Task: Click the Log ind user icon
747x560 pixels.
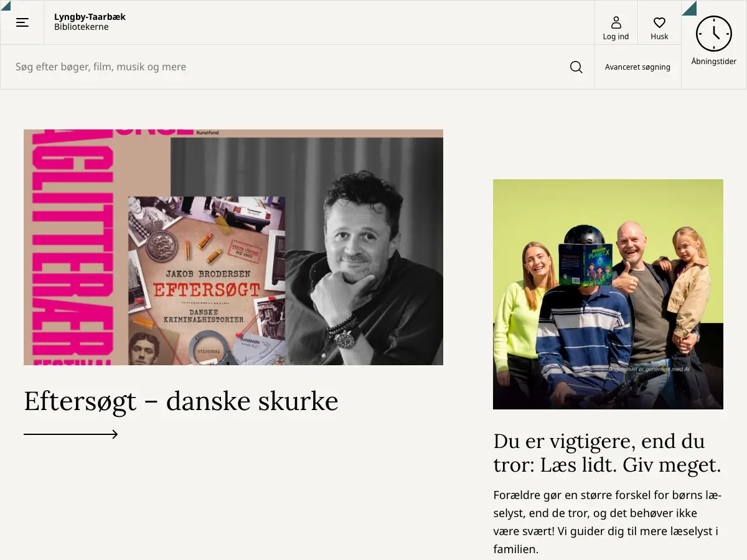Action: [616, 22]
